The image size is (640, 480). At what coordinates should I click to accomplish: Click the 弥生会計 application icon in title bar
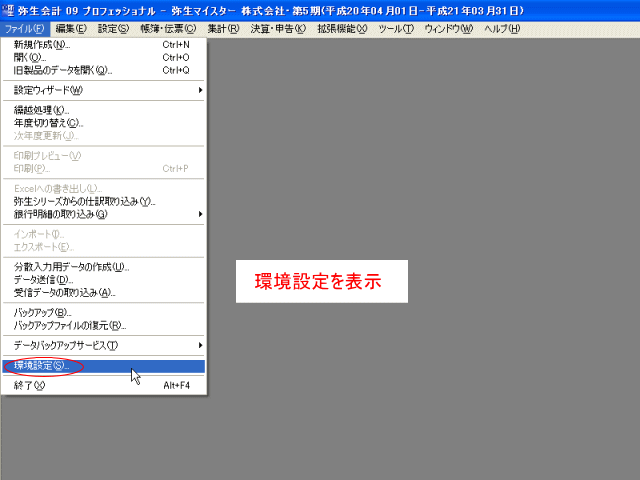click(x=8, y=10)
